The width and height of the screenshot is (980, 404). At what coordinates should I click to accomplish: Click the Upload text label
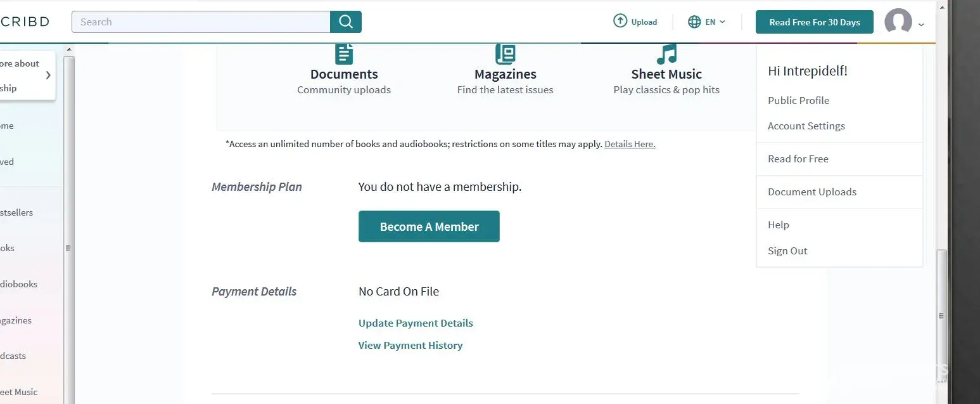(x=644, y=22)
